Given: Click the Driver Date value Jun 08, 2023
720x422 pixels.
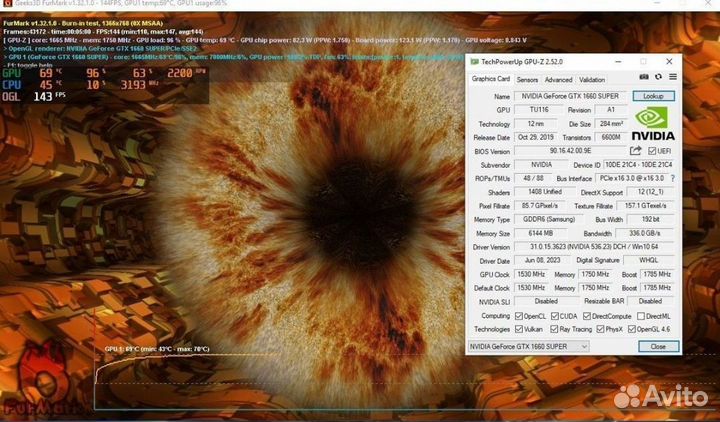Looking at the screenshot, I should [542, 260].
